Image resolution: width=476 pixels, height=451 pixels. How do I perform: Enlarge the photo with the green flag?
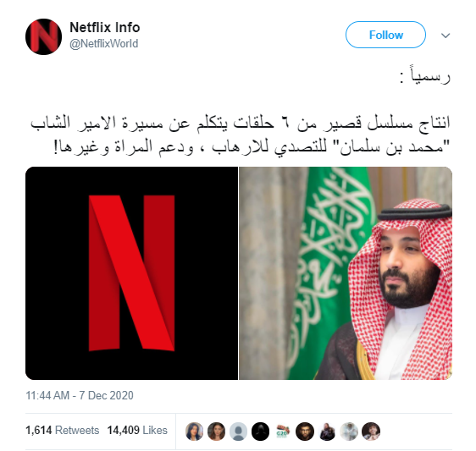click(346, 273)
